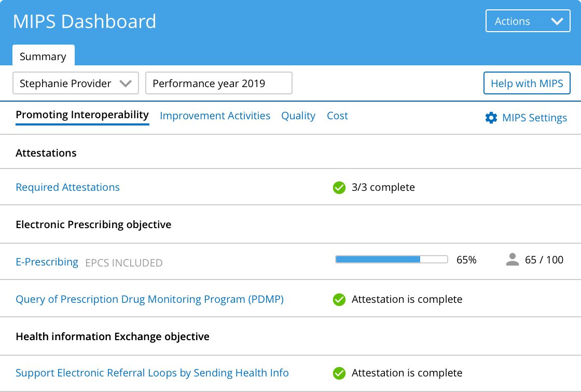Go to the Improvement Activities tab
Image resolution: width=581 pixels, height=392 pixels.
click(x=215, y=116)
